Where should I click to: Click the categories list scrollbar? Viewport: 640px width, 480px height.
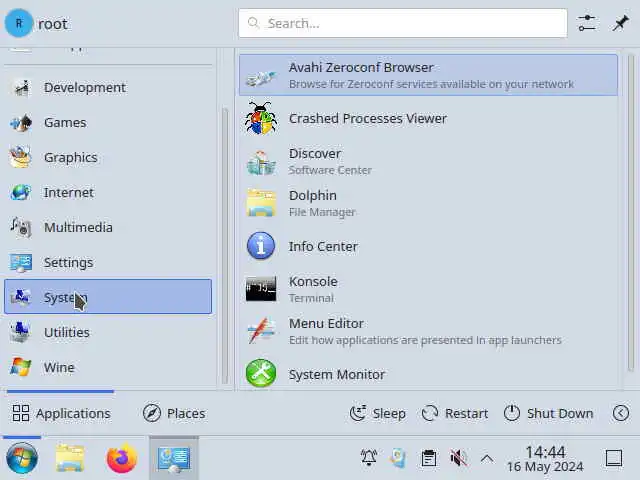(x=225, y=246)
